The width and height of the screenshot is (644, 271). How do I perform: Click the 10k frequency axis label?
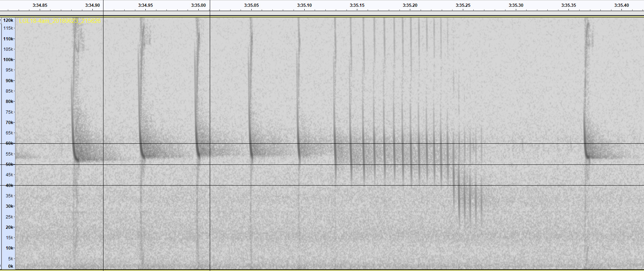coord(9,248)
